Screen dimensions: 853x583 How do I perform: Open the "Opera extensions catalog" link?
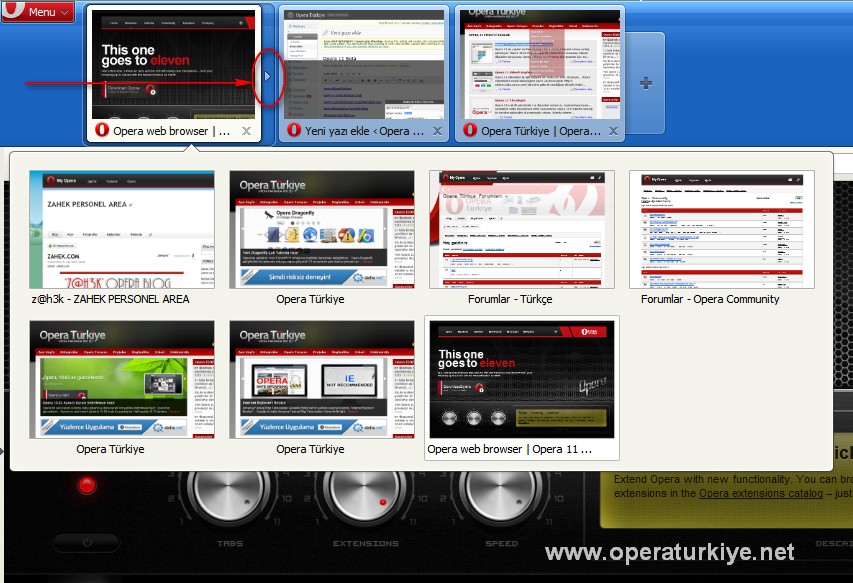[761, 493]
